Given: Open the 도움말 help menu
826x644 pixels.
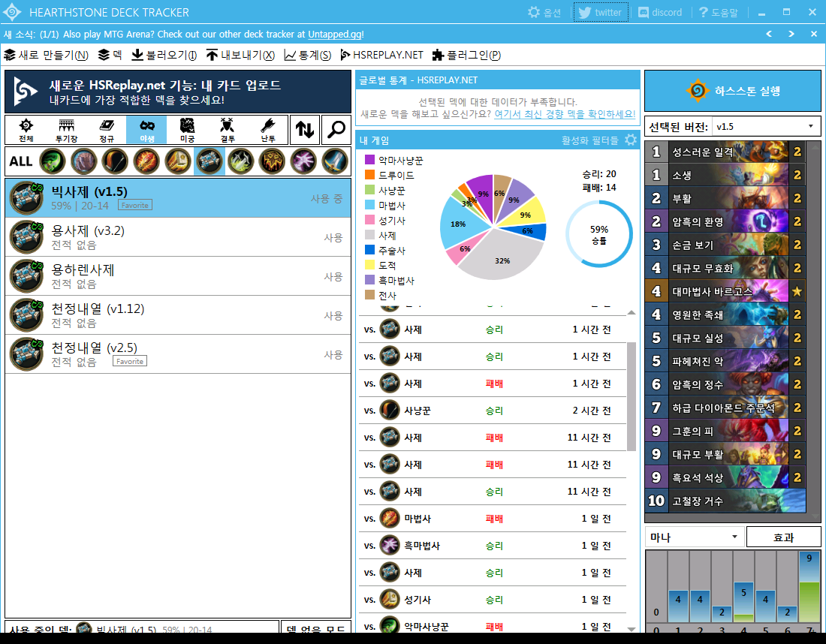Looking at the screenshot, I should tap(719, 12).
